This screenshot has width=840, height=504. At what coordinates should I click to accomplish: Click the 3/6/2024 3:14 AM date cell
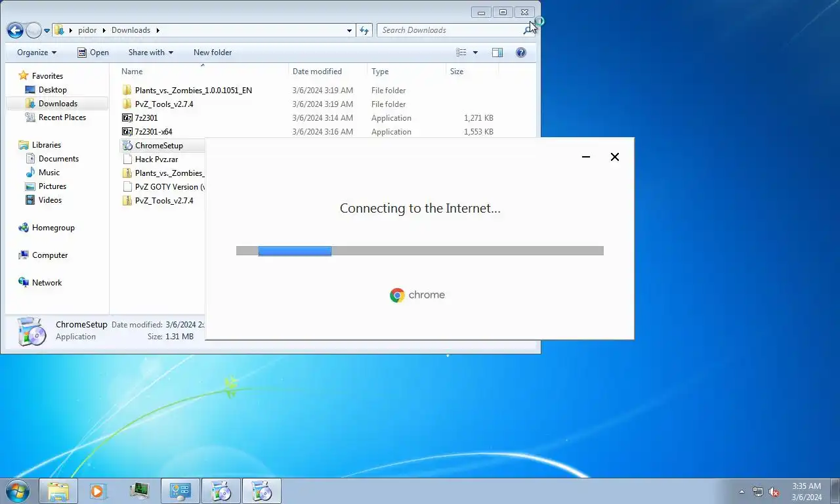pyautogui.click(x=323, y=118)
